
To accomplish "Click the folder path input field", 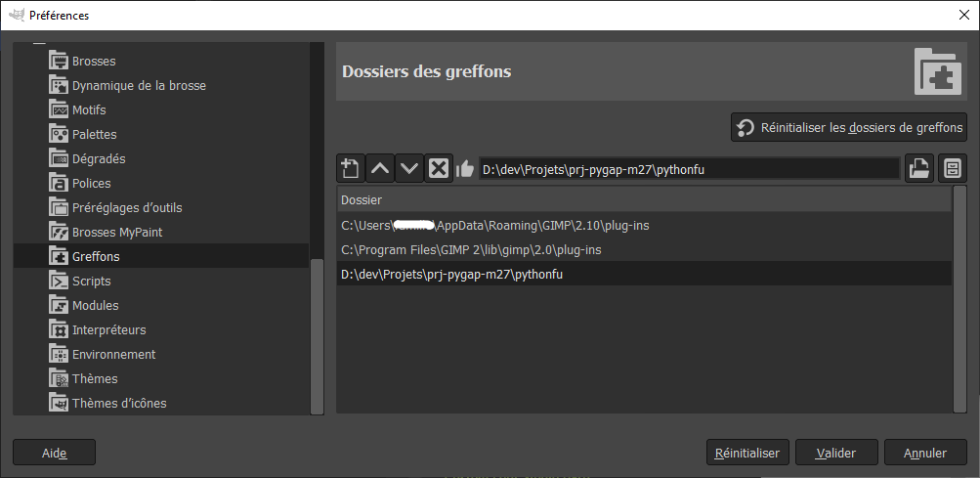I will pyautogui.click(x=690, y=168).
